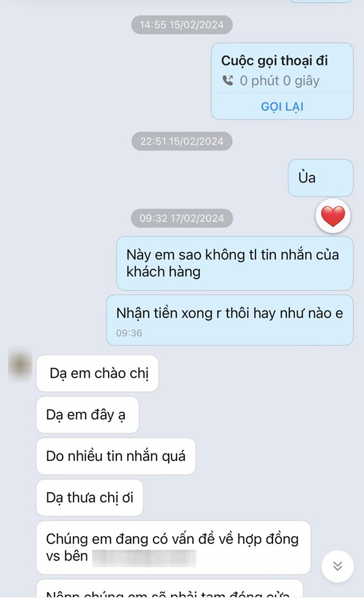
Task: Select the "Dạ thưa chị ơi" bubble
Action: pyautogui.click(x=90, y=497)
